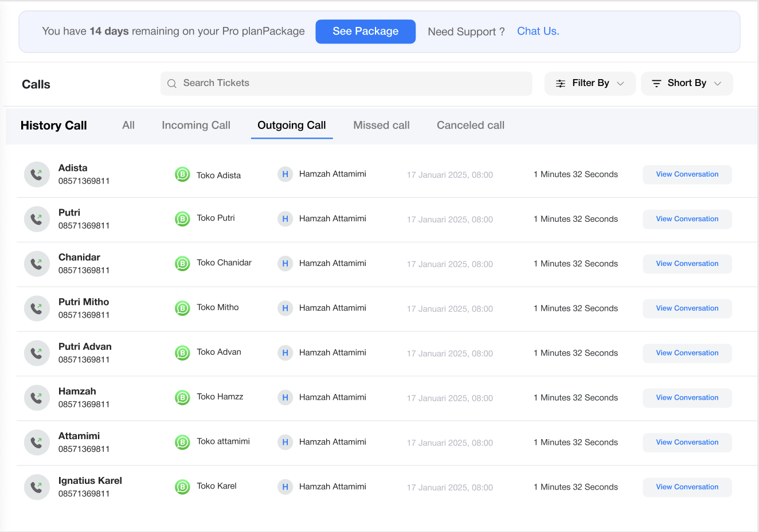Click the search magnifier icon in Search Tickets

coord(172,84)
